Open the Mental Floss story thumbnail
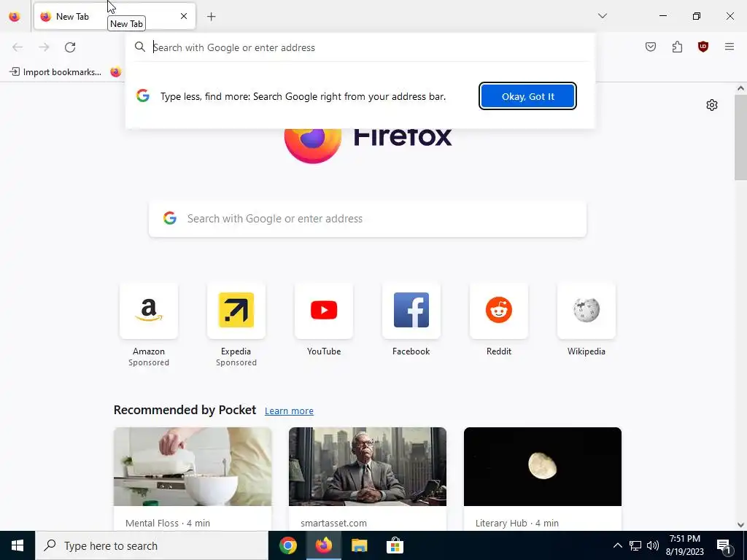The width and height of the screenshot is (747, 560). 193,467
